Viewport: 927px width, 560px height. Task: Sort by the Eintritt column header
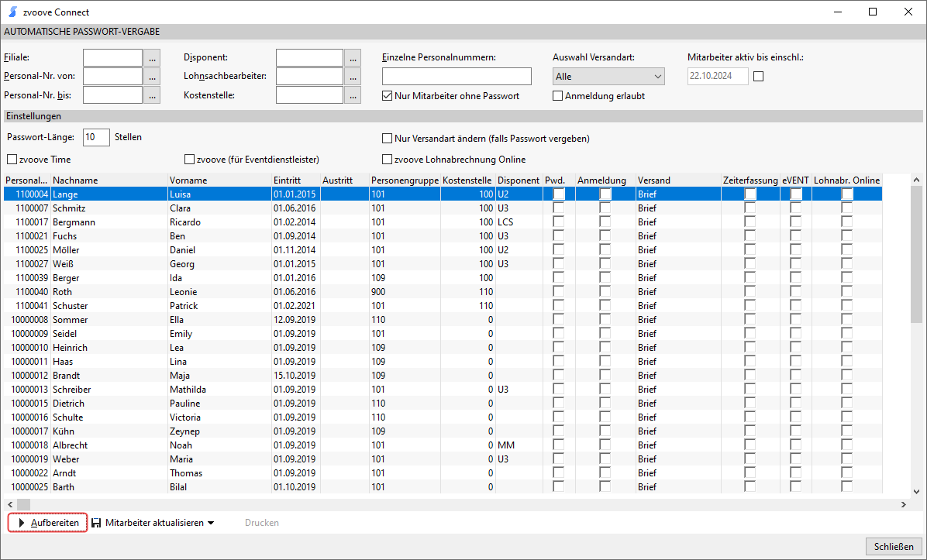[295, 180]
